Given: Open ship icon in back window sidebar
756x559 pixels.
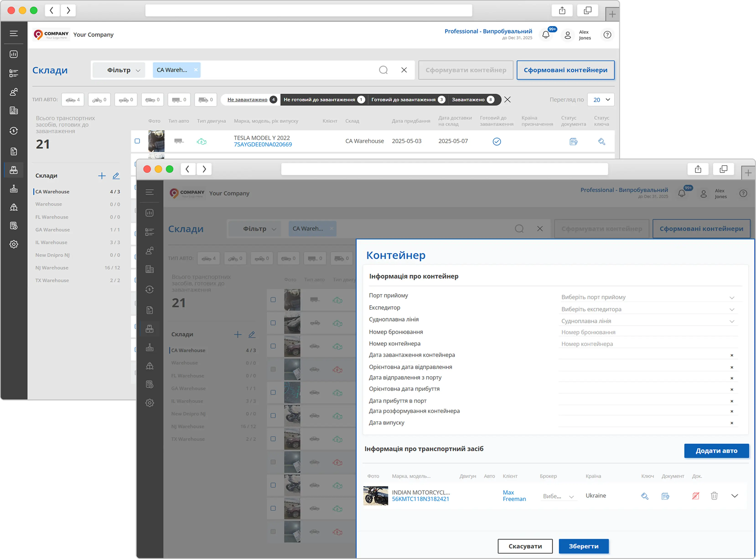Looking at the screenshot, I should pyautogui.click(x=14, y=207).
